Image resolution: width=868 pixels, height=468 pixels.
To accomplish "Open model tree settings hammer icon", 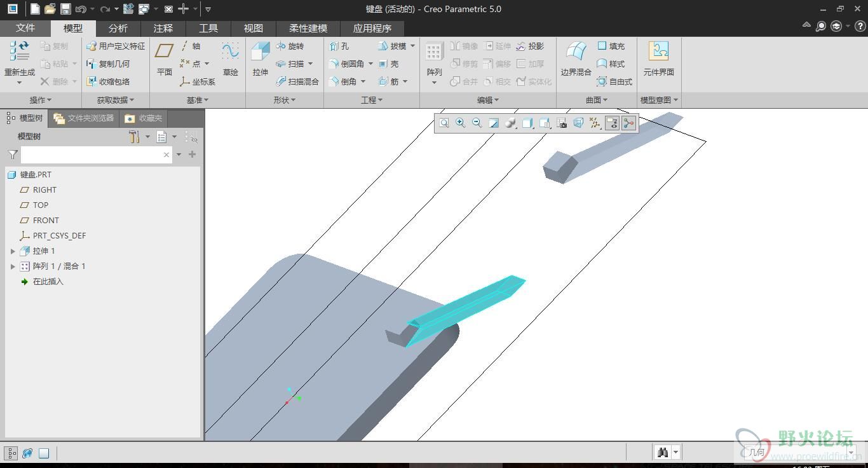I will (134, 137).
